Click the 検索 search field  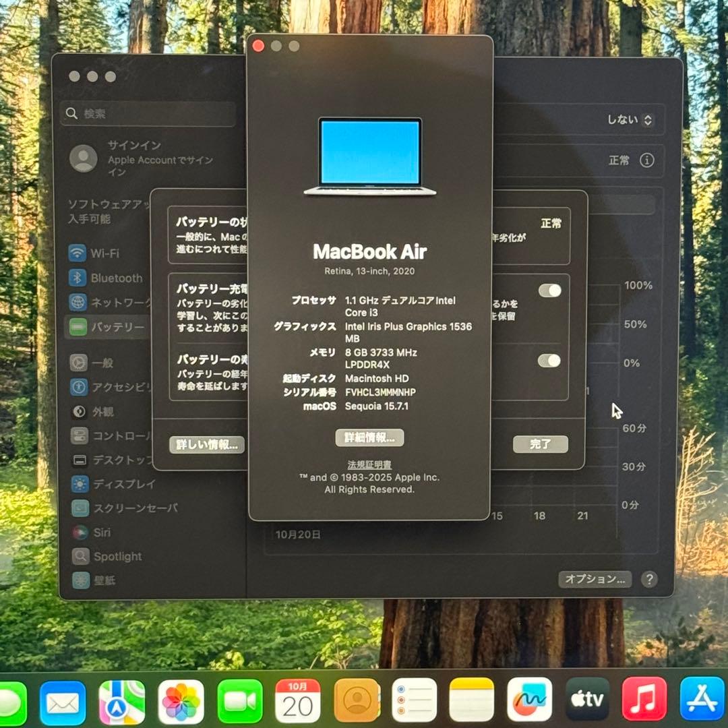click(x=148, y=114)
